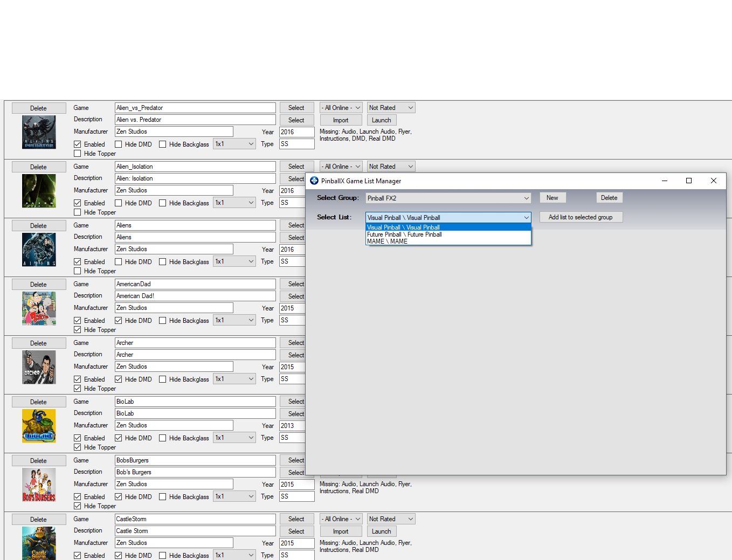Click Launch button for CastleStorm

(x=382, y=531)
